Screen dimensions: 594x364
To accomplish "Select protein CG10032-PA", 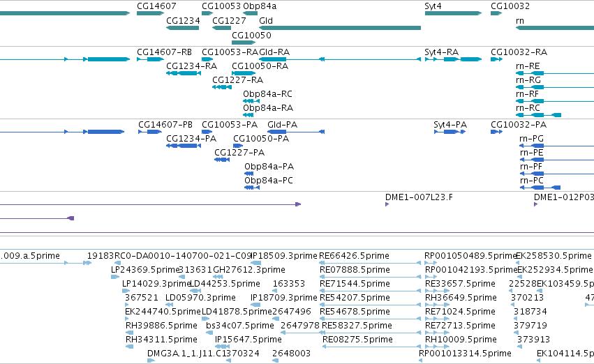I will coord(519,125).
